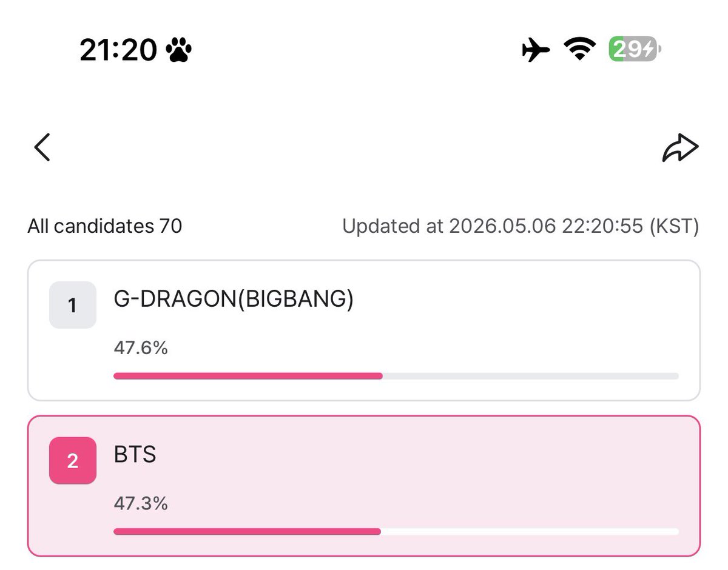Tap the Updated at timestamp text
Image resolution: width=728 pixels, height=570 pixels.
point(521,226)
